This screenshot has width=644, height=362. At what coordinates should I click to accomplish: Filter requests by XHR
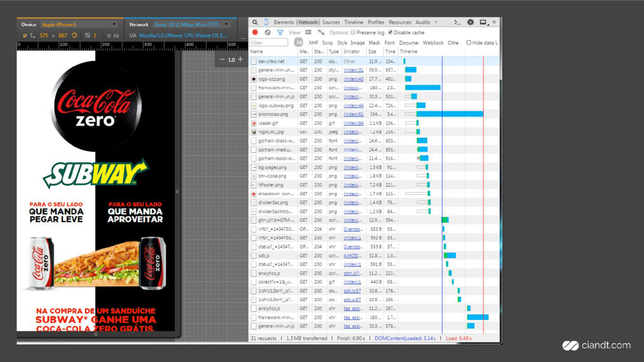(313, 43)
